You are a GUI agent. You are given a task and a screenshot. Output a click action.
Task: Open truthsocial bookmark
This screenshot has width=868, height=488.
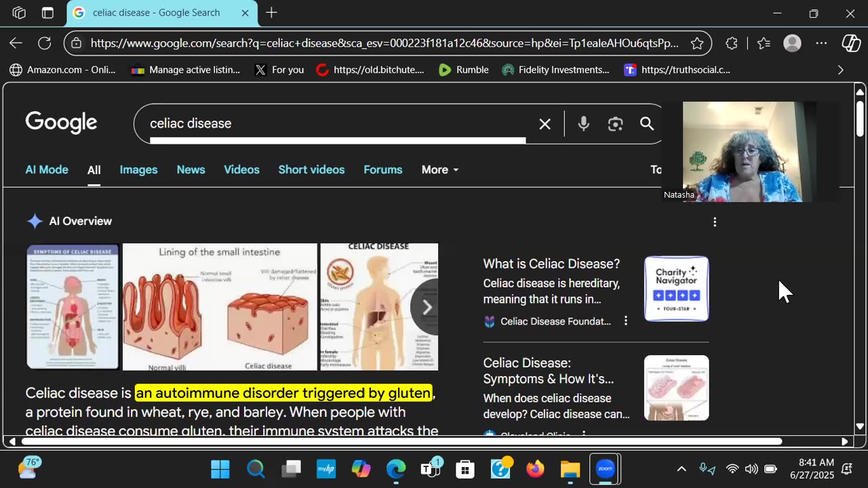point(677,70)
